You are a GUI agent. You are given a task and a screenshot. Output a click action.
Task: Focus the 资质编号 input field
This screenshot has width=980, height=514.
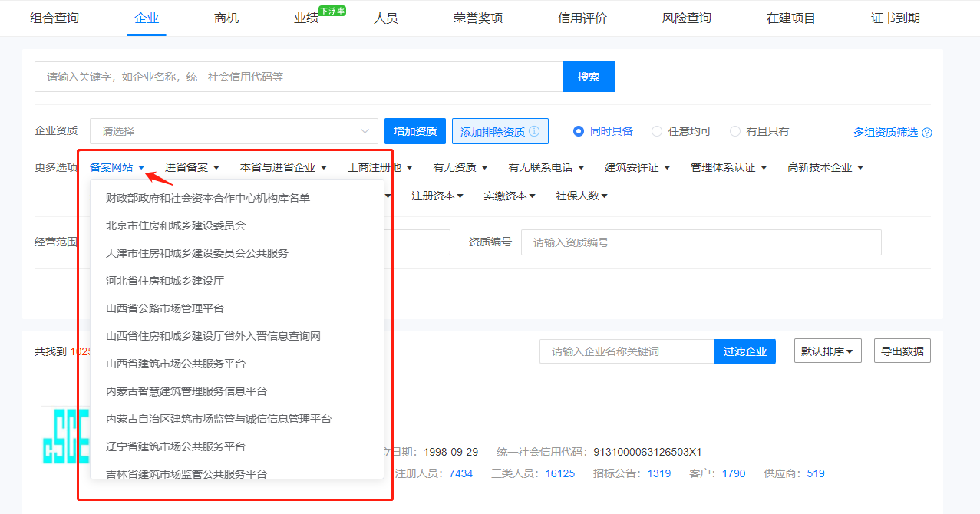701,242
